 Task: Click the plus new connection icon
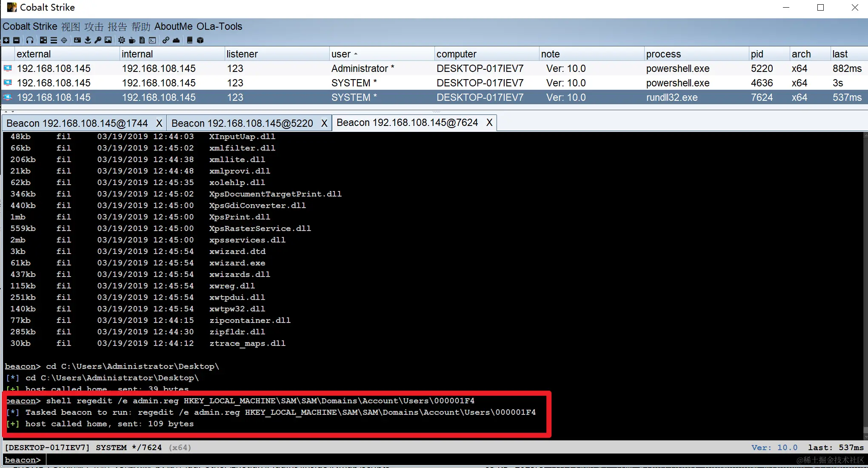click(x=6, y=40)
